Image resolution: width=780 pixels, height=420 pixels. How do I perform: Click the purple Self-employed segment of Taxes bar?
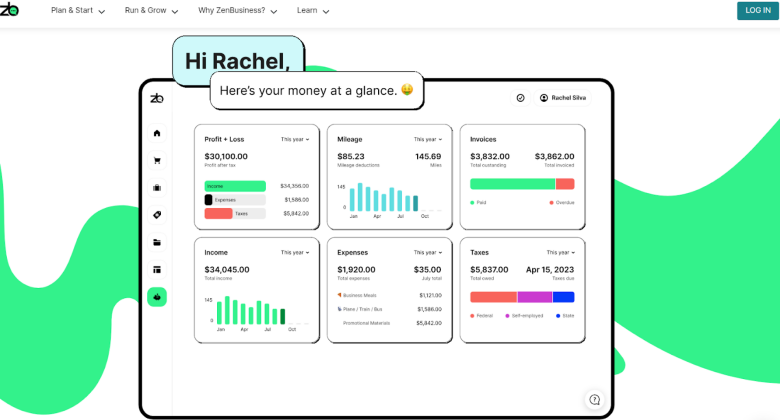click(x=535, y=297)
